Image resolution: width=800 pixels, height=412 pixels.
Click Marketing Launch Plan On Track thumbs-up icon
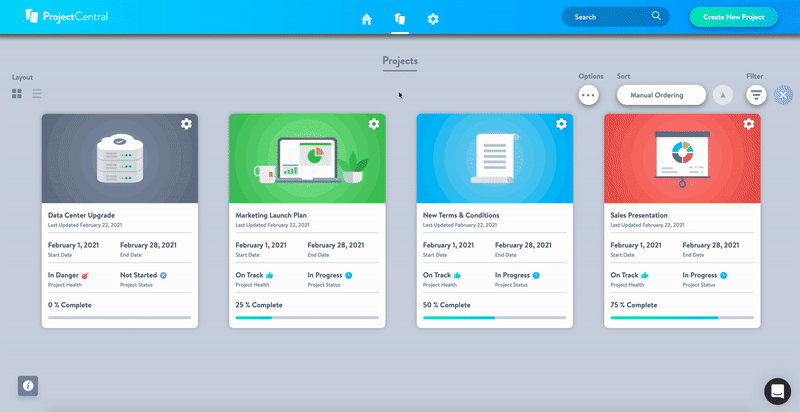(x=269, y=275)
